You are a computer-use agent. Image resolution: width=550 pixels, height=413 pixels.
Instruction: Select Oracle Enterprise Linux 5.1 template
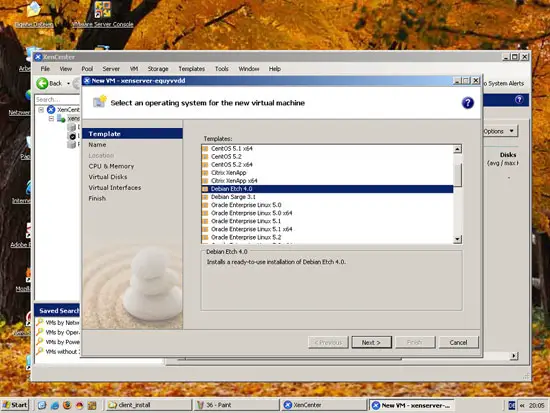(246, 221)
